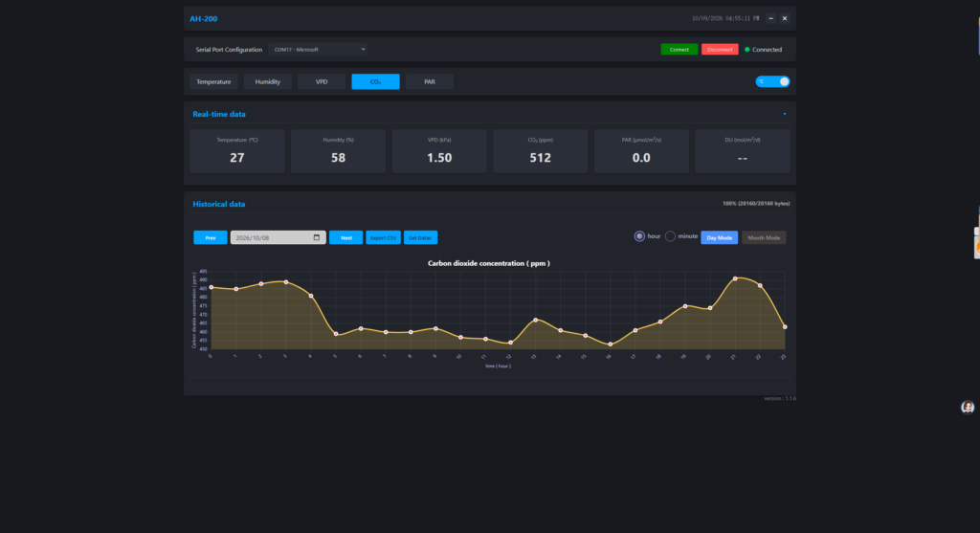Click the Carbon dioxide concentration chart title
The image size is (980, 533).
(489, 263)
